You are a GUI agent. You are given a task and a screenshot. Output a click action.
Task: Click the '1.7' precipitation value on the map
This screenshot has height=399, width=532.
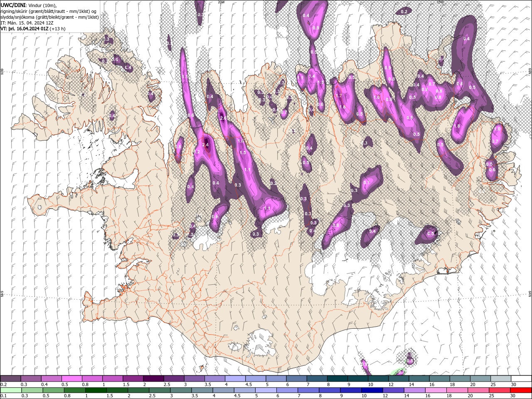point(338,96)
